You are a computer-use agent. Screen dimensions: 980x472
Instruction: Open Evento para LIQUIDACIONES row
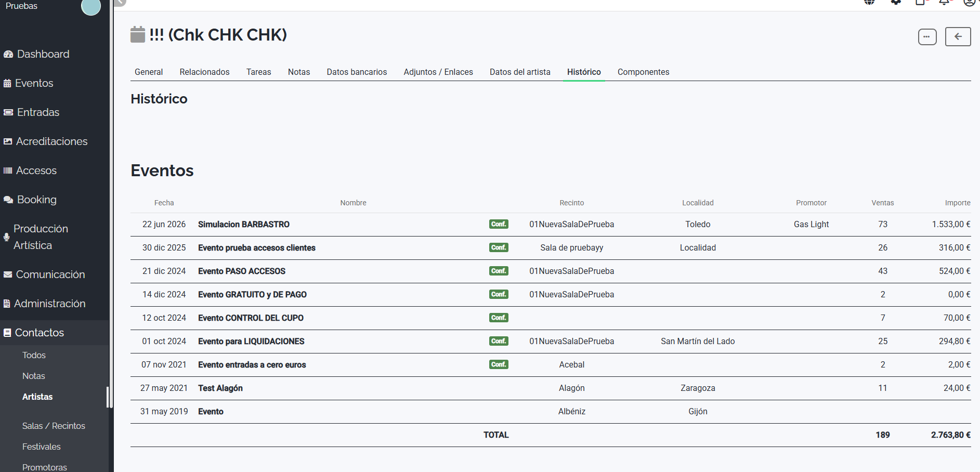coord(251,342)
